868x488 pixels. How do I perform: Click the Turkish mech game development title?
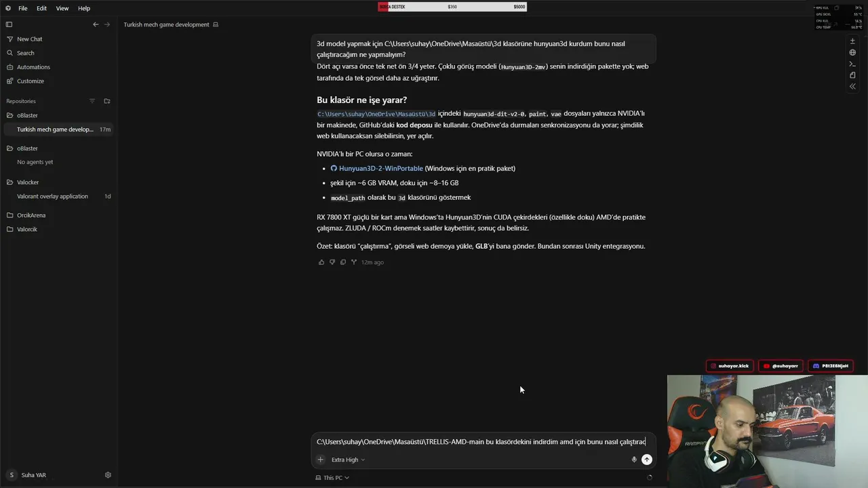click(166, 24)
